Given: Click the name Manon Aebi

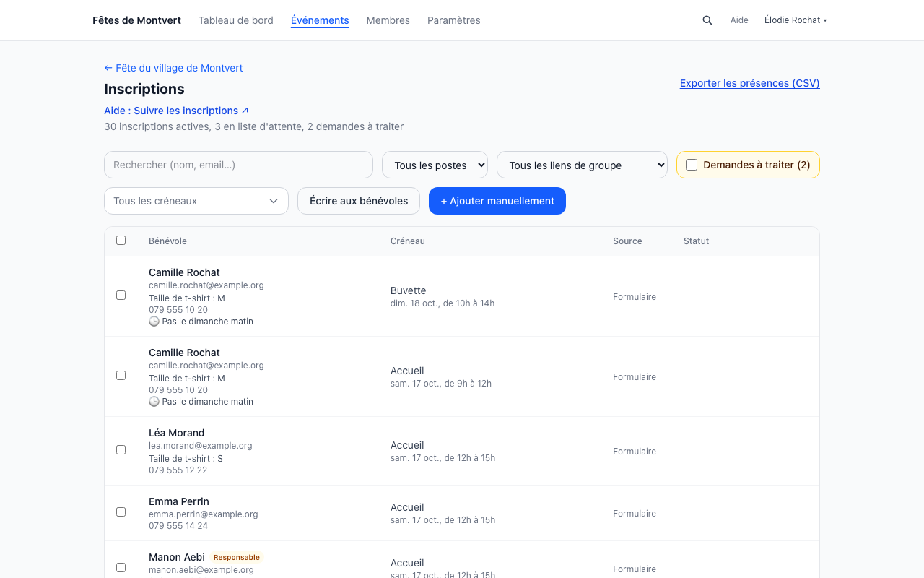Looking at the screenshot, I should click(x=177, y=557).
